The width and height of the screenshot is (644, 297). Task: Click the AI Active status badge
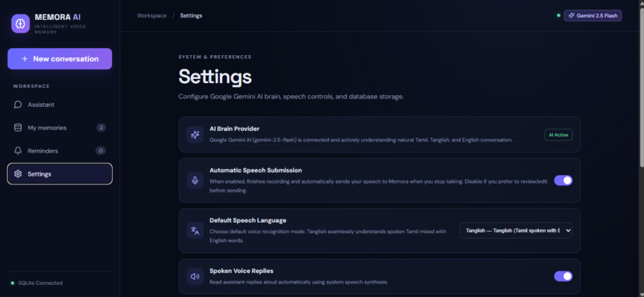click(559, 135)
